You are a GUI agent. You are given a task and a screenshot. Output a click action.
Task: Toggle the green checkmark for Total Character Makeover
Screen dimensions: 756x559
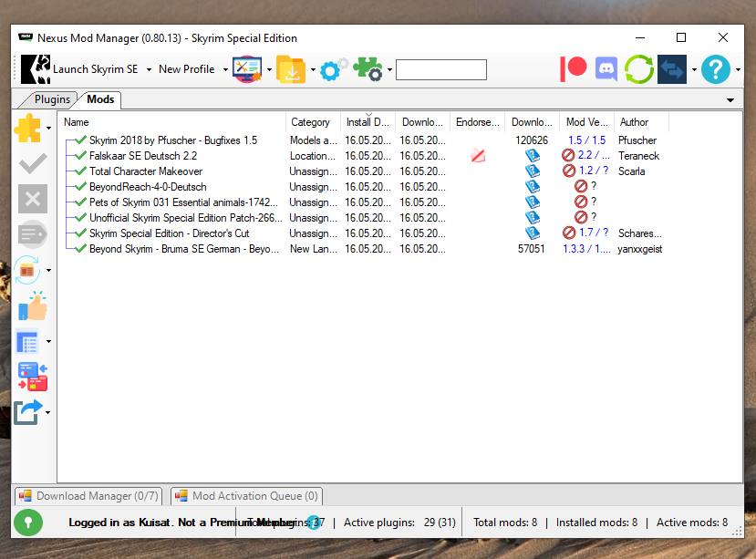point(81,171)
